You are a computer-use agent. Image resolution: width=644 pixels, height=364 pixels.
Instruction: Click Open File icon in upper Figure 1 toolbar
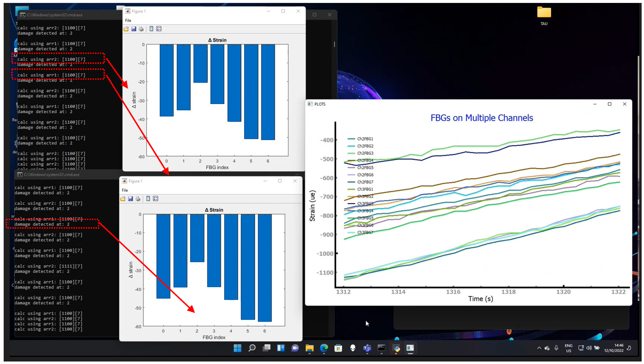(126, 29)
